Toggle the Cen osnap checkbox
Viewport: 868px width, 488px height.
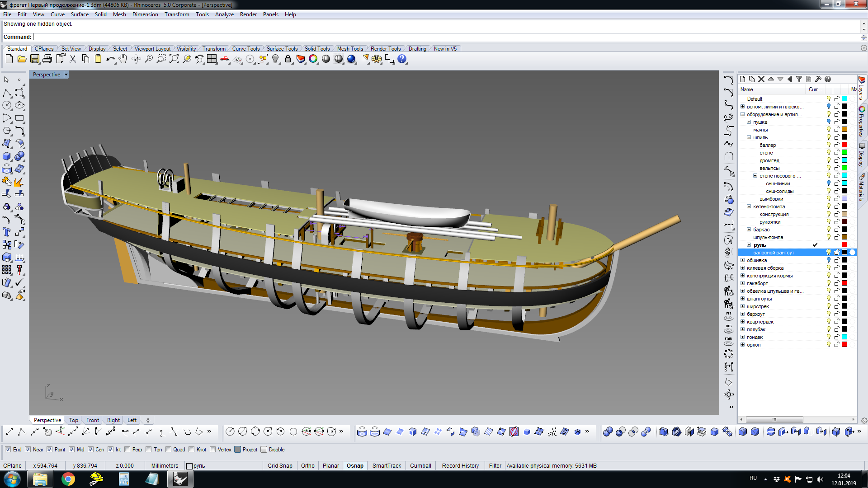point(90,450)
